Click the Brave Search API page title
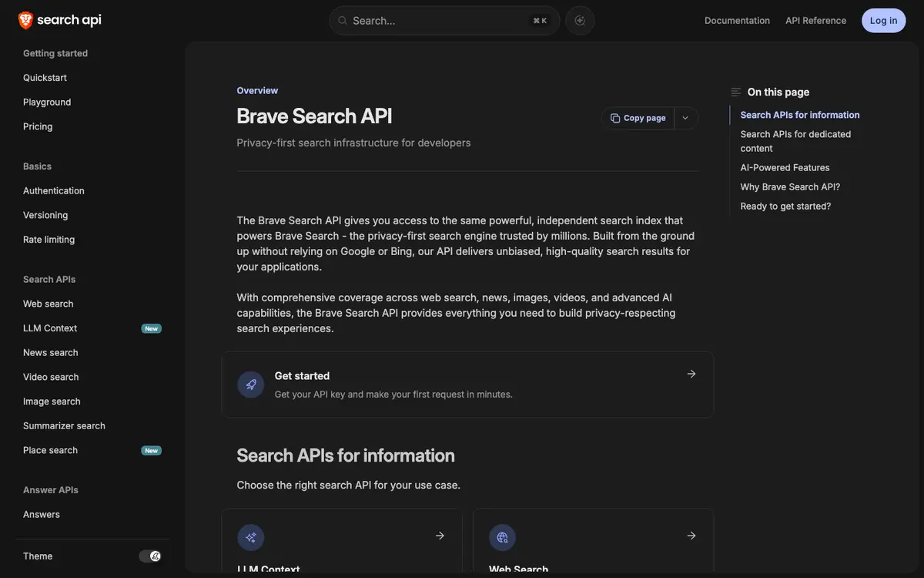Screen dimensions: 924x578 point(314,116)
